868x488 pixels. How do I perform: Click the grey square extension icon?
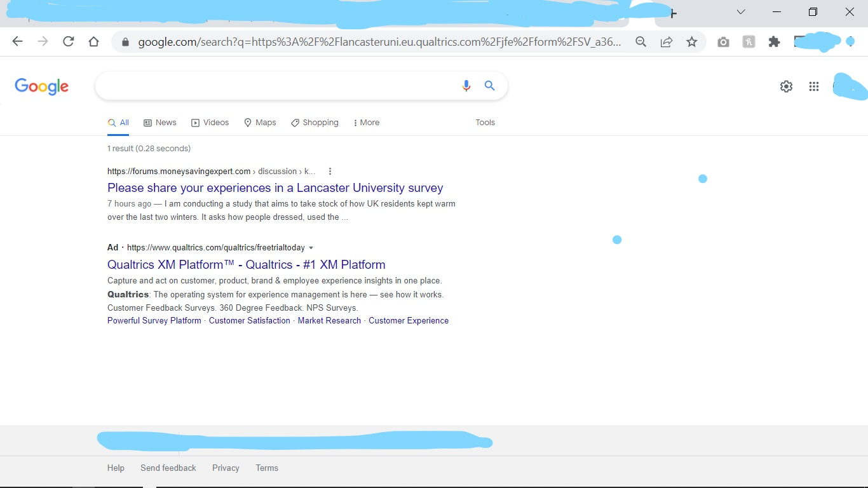(x=749, y=42)
